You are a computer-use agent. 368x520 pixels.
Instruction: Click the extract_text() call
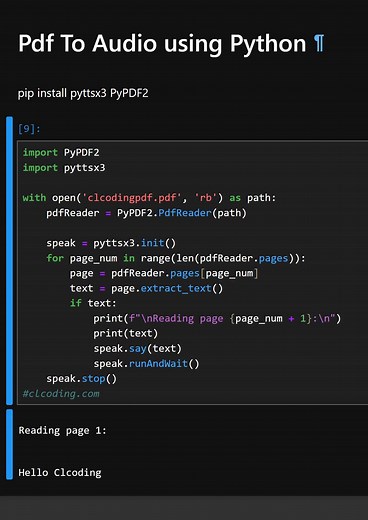(182, 288)
